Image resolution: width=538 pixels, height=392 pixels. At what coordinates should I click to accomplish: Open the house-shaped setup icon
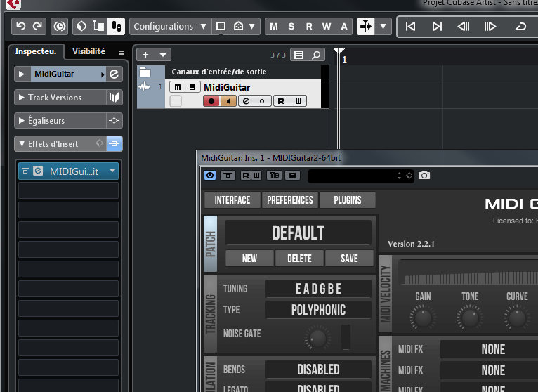click(x=239, y=27)
